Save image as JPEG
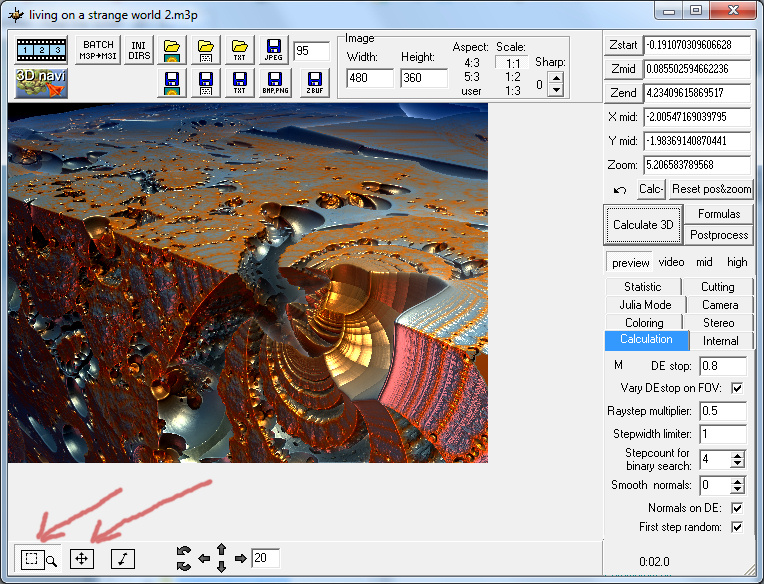Viewport: 764px width, 584px height. point(274,50)
